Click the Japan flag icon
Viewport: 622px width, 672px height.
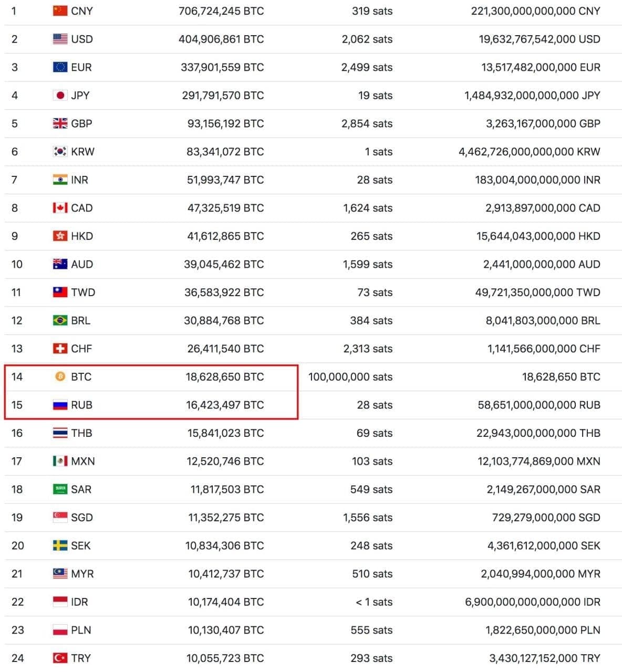pyautogui.click(x=60, y=96)
